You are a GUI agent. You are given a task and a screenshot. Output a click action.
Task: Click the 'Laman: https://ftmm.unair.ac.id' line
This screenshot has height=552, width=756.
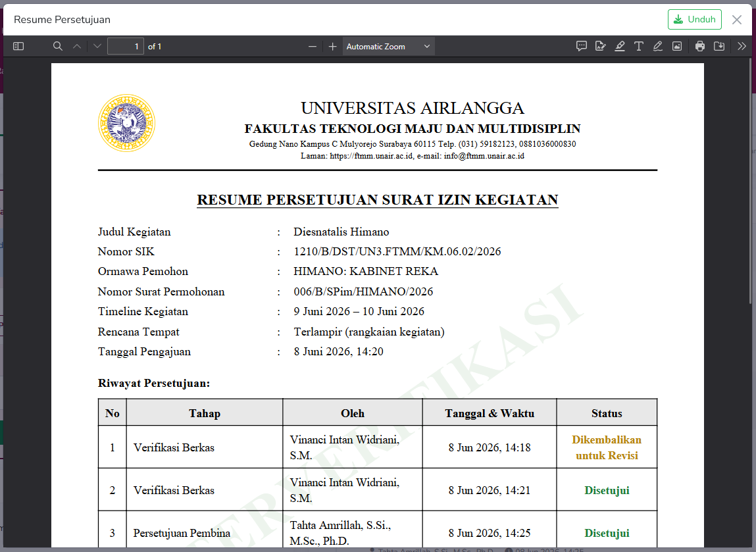413,156
